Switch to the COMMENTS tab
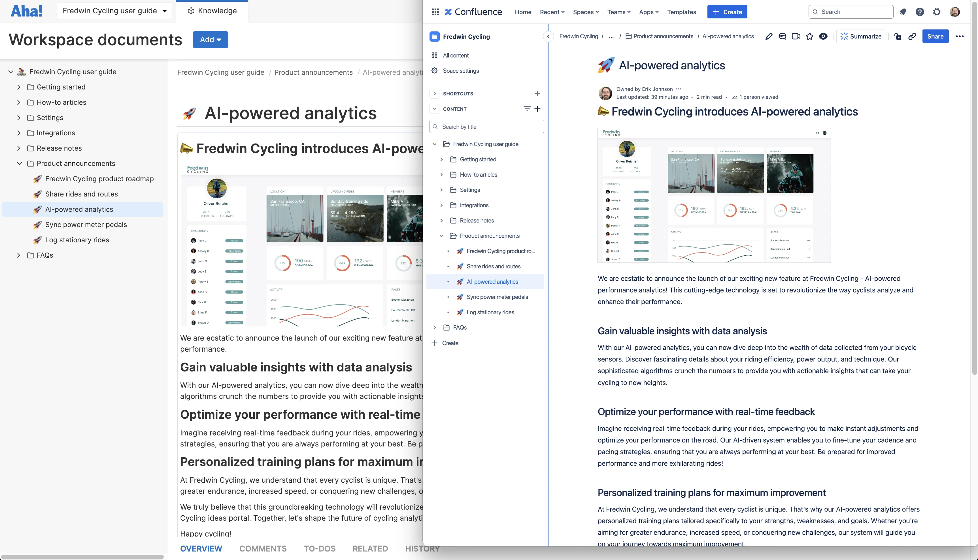978x560 pixels. pyautogui.click(x=263, y=548)
